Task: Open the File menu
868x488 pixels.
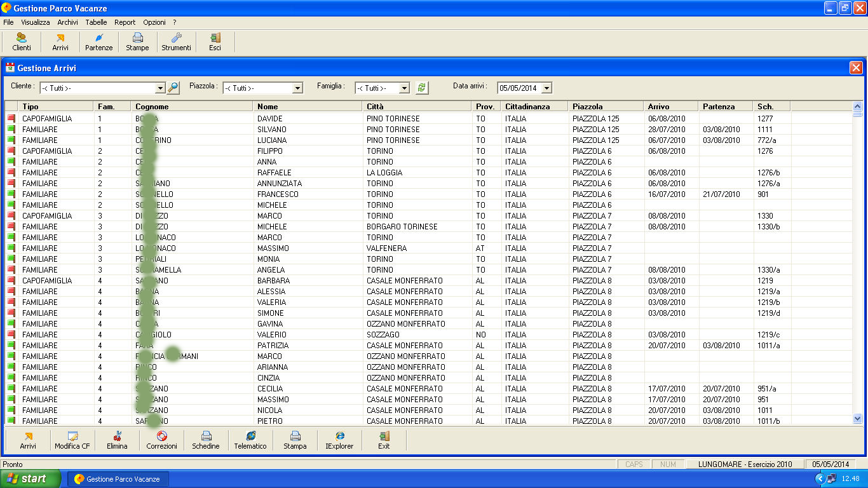Action: (8, 22)
